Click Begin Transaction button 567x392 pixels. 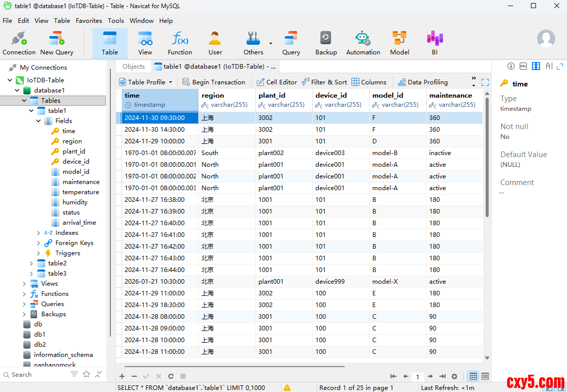tap(214, 82)
